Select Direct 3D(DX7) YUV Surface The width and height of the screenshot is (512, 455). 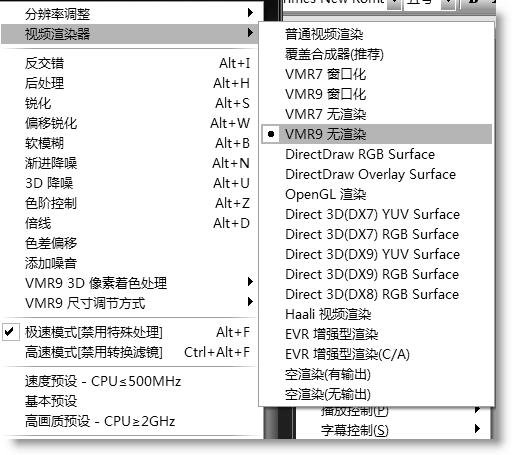coord(377,214)
